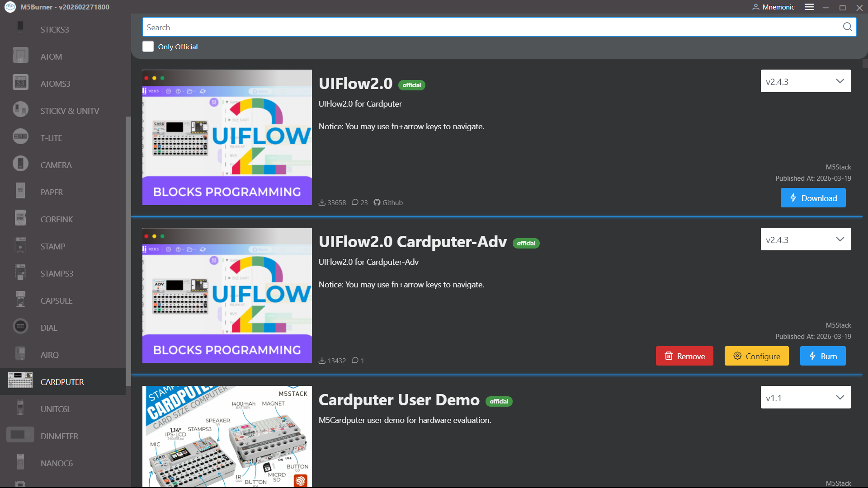Click the device sidebar scrollbar
This screenshot has width=868, height=488.
tap(128, 251)
